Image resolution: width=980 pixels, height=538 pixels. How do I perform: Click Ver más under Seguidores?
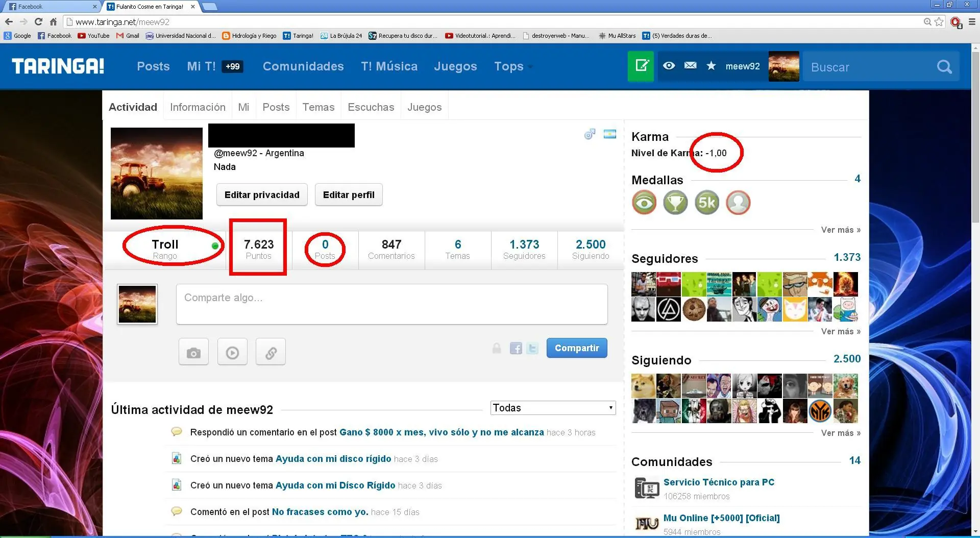click(841, 332)
